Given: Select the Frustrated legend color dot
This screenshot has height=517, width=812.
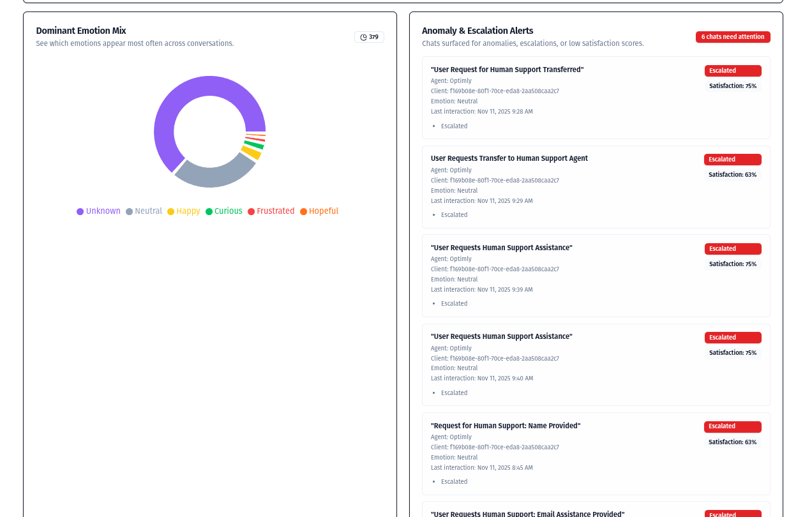Looking at the screenshot, I should (x=250, y=211).
